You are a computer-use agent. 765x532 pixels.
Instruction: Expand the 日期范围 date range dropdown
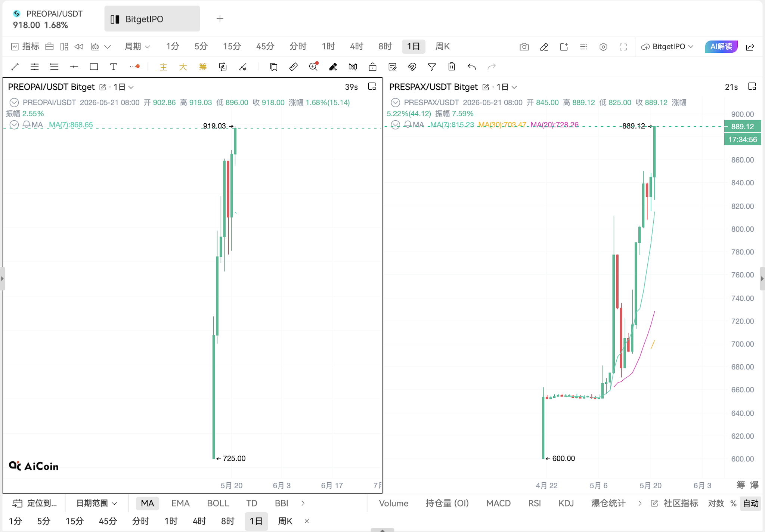pos(97,503)
